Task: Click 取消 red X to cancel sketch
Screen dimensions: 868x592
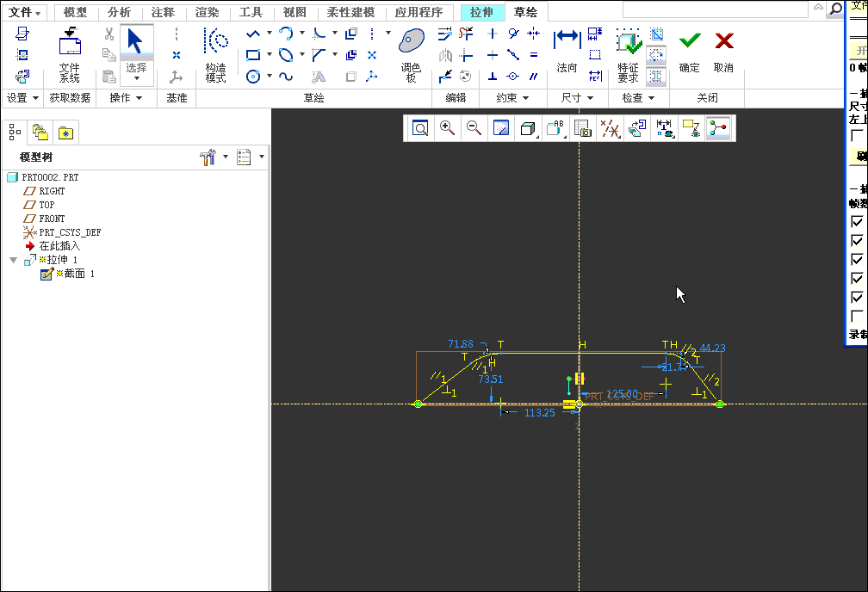Action: tap(723, 52)
